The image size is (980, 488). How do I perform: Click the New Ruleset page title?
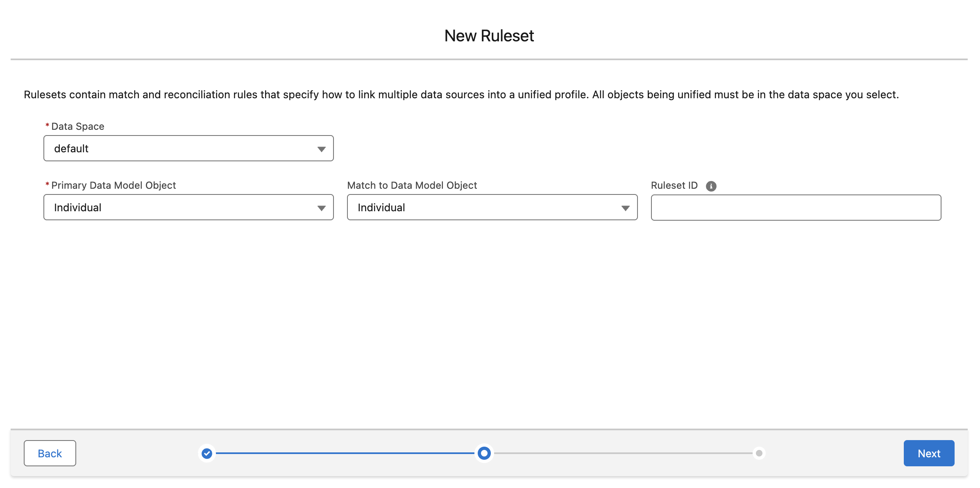click(x=489, y=36)
